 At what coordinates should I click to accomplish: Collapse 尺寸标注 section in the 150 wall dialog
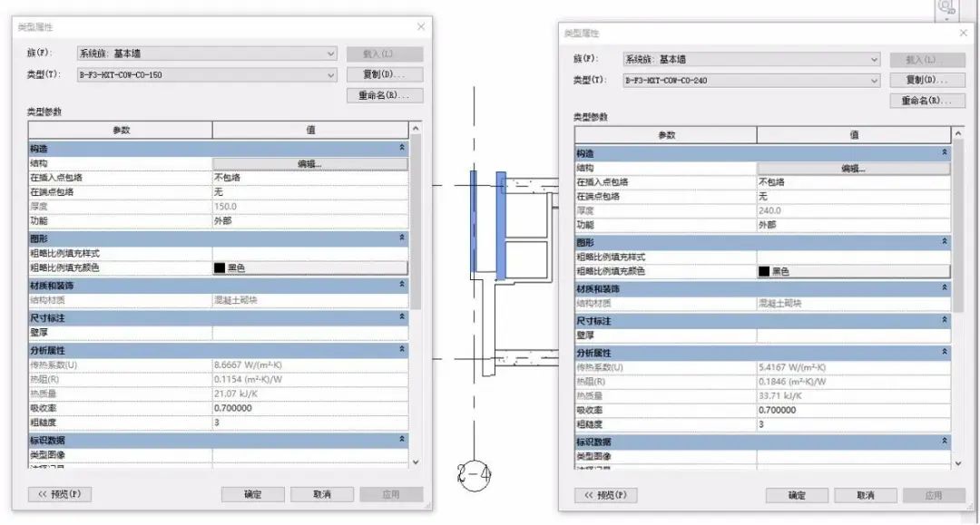pos(402,317)
